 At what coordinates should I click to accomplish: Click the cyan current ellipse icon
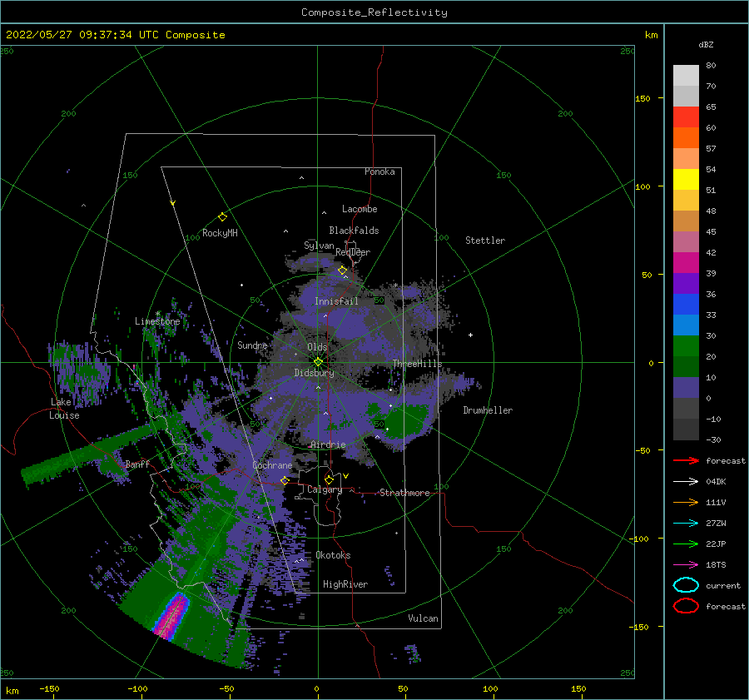[686, 585]
